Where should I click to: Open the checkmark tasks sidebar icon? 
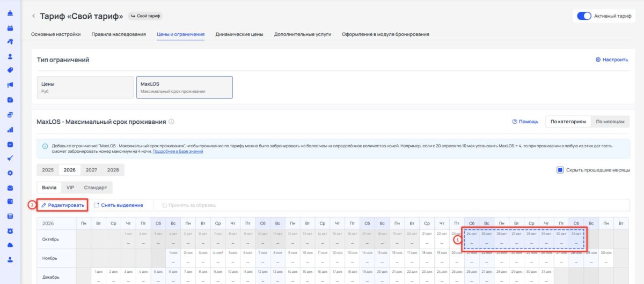pos(10,144)
